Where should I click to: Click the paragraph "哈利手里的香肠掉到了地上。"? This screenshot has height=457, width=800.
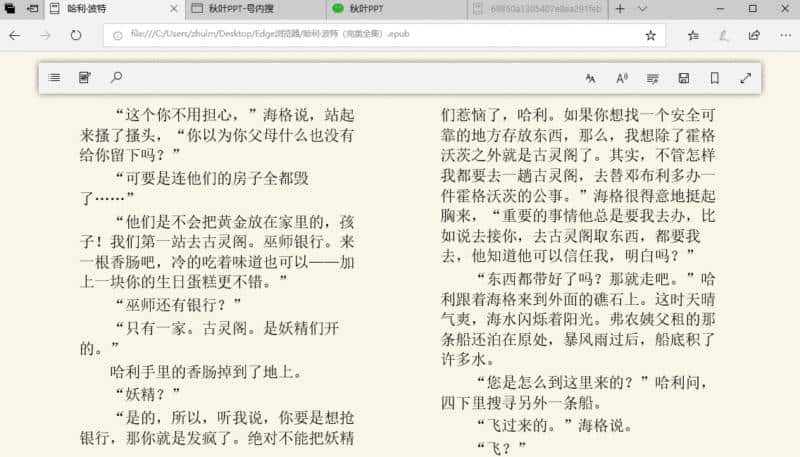(206, 372)
